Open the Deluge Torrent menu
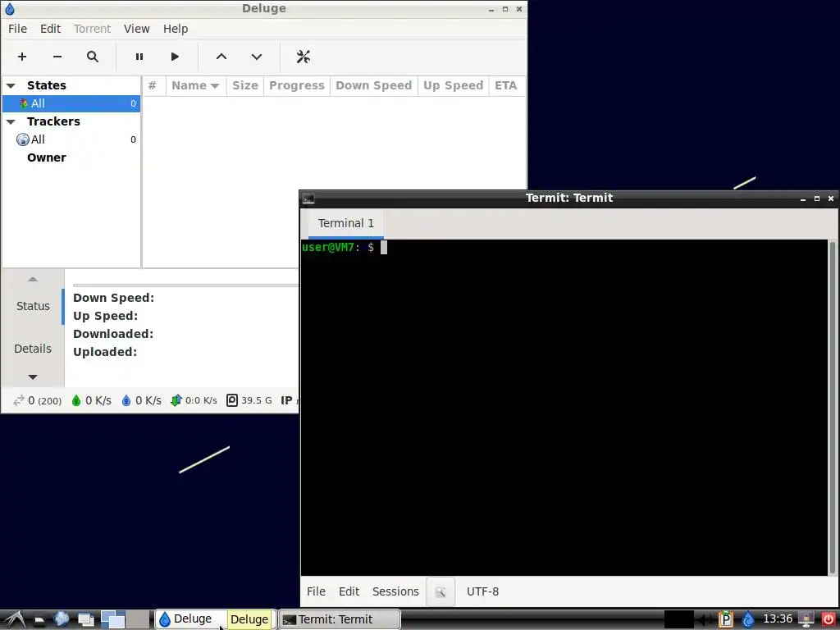 [x=92, y=29]
